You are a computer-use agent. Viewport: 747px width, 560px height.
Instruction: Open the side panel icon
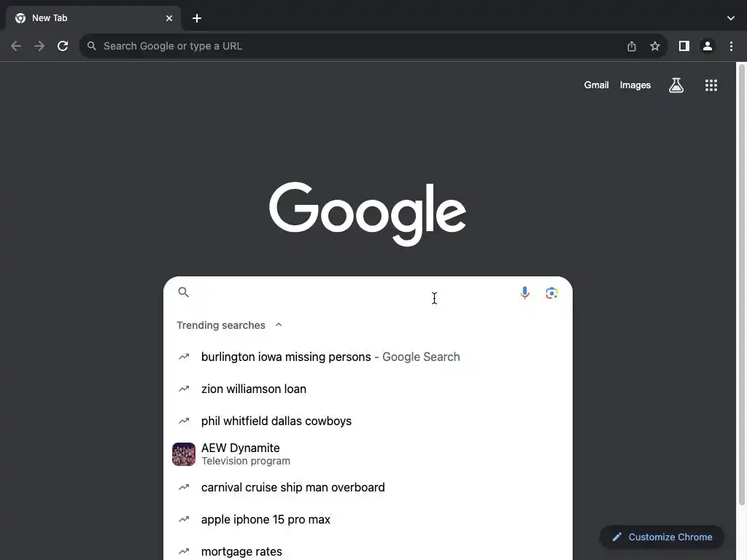[x=684, y=46]
